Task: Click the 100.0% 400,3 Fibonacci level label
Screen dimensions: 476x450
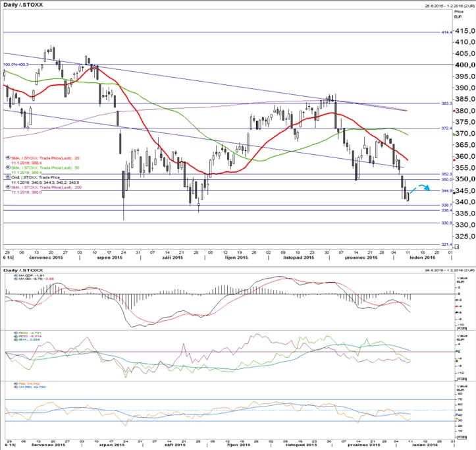Action: tap(16, 65)
